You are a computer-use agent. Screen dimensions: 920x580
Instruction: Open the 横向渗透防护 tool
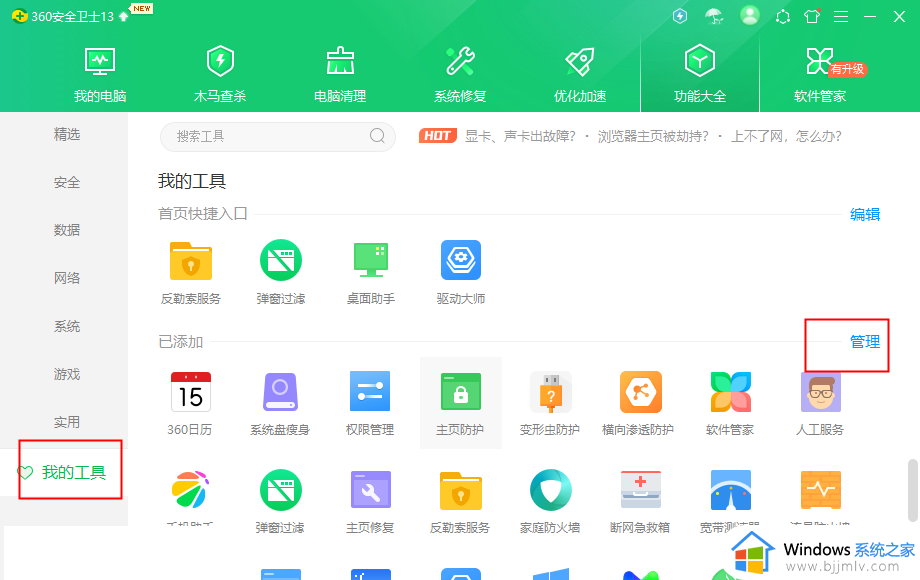click(x=640, y=403)
